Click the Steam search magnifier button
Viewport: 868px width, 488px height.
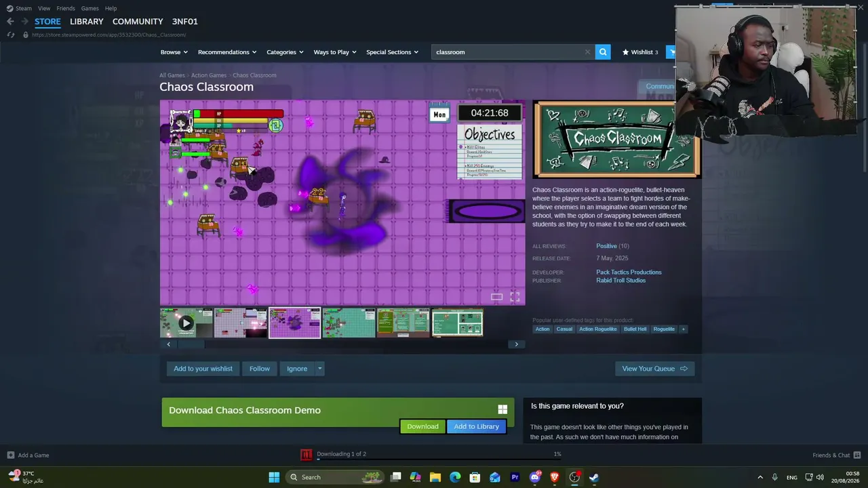[603, 52]
